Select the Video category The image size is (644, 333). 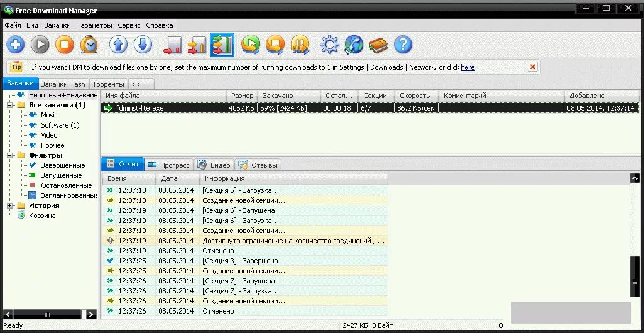(x=49, y=135)
